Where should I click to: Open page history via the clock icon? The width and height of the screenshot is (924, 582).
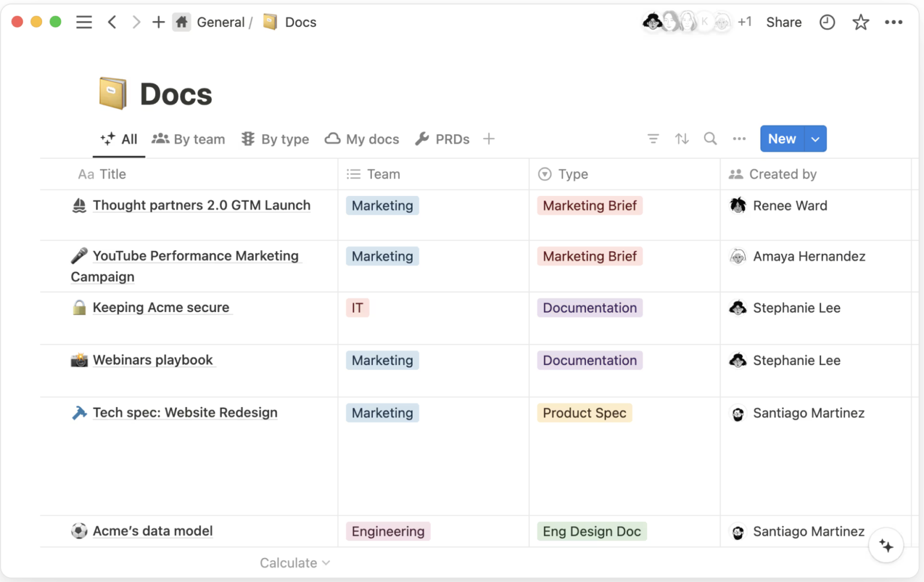[827, 22]
